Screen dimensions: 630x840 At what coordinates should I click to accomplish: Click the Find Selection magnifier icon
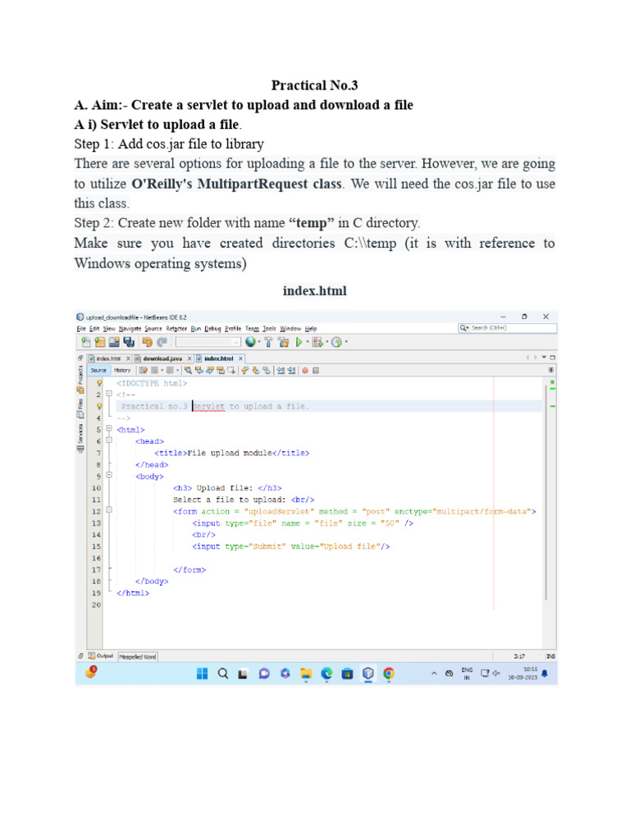188,370
